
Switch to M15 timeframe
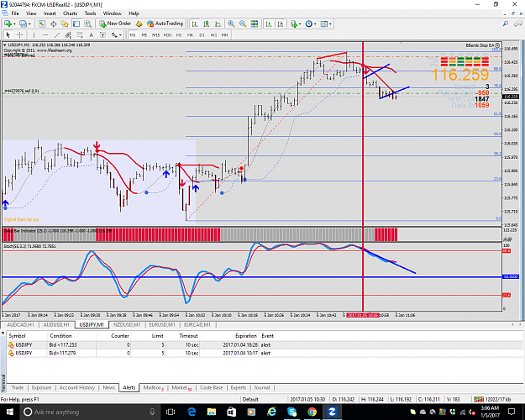[155, 34]
